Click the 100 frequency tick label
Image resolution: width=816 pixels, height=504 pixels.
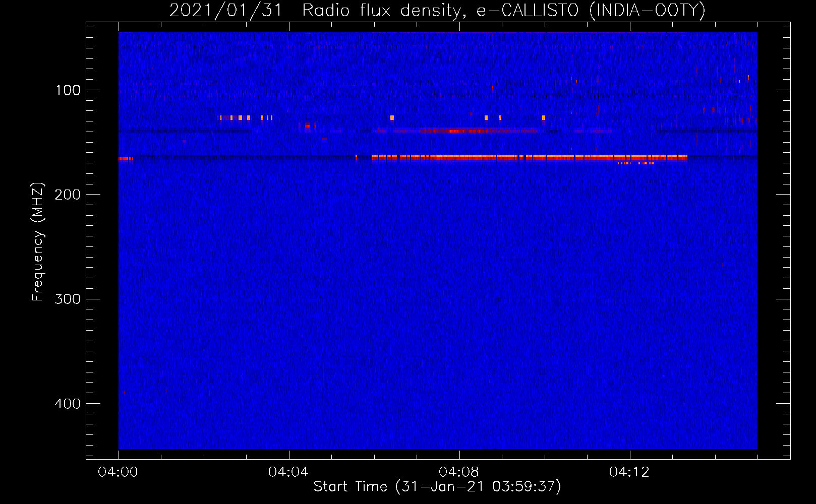[x=68, y=90]
